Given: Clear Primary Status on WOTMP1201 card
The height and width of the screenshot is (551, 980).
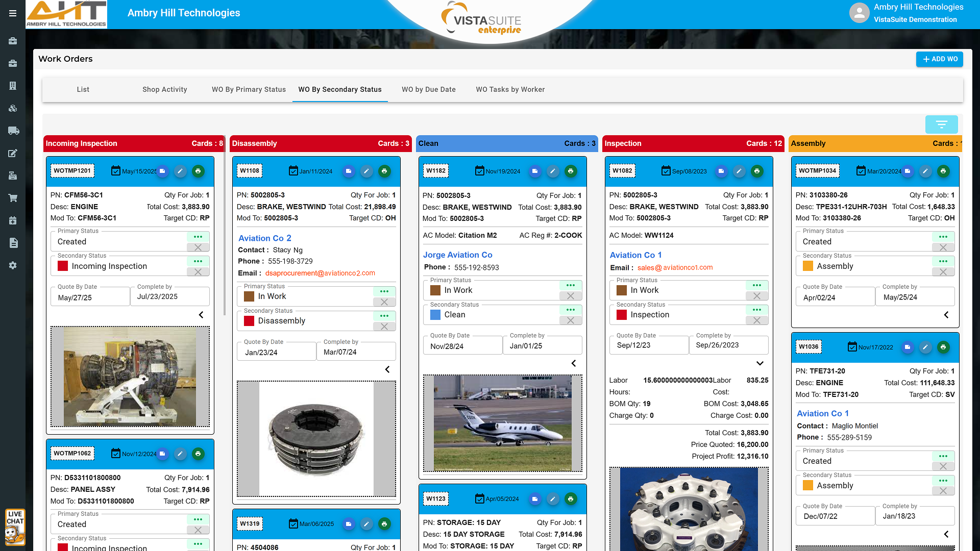Looking at the screenshot, I should point(198,247).
